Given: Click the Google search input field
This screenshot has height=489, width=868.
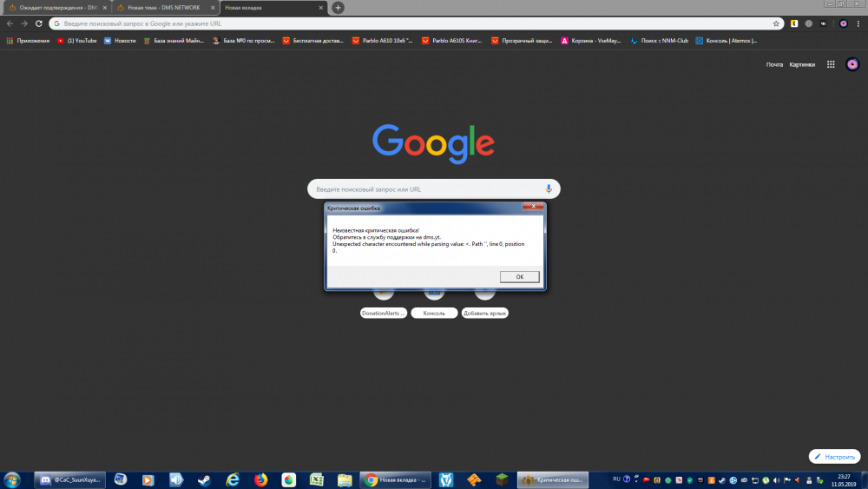Looking at the screenshot, I should [425, 188].
